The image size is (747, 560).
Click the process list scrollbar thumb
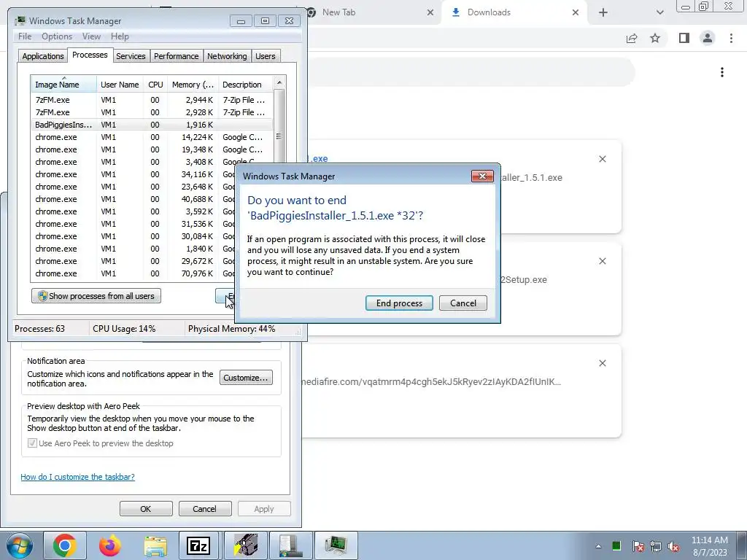click(279, 136)
